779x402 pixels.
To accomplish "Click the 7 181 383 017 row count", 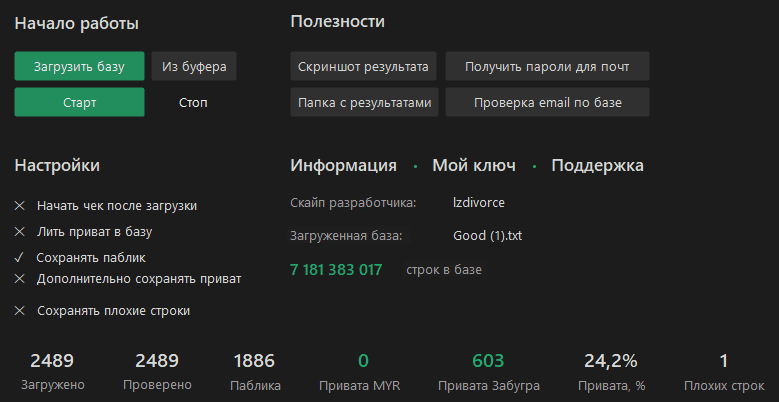I will click(336, 270).
